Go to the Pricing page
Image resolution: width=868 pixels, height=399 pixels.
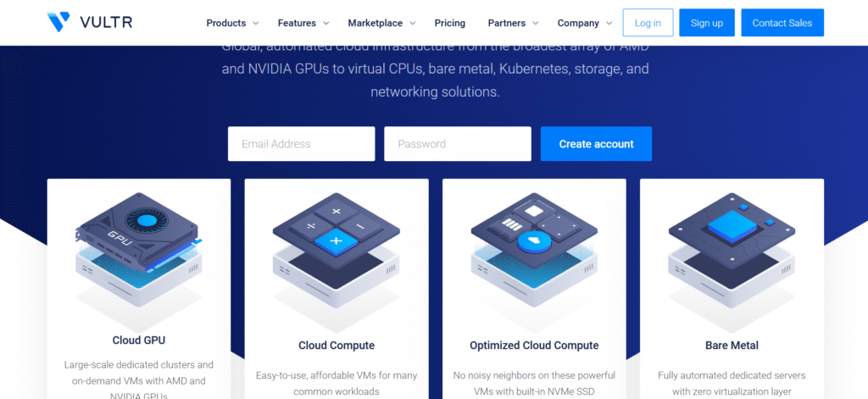pos(450,23)
